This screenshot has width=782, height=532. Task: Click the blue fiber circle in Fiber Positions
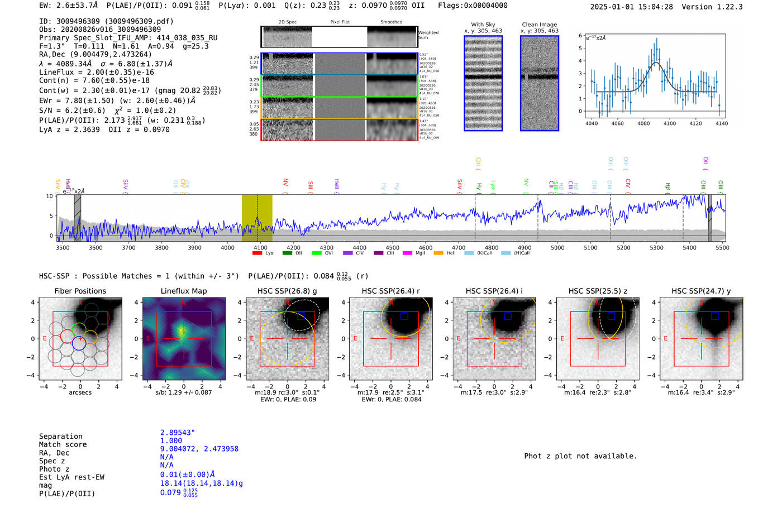point(79,343)
